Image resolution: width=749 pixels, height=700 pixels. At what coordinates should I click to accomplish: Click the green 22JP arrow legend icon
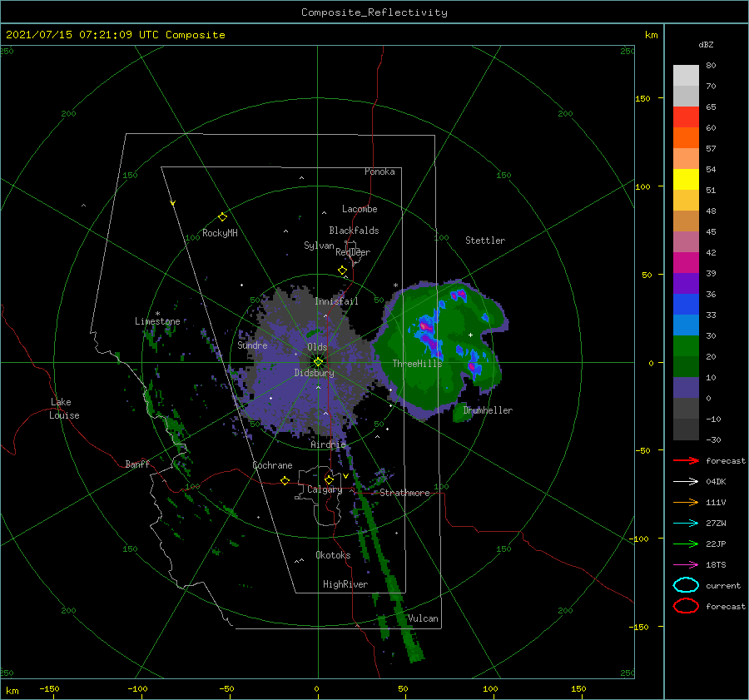(x=686, y=544)
